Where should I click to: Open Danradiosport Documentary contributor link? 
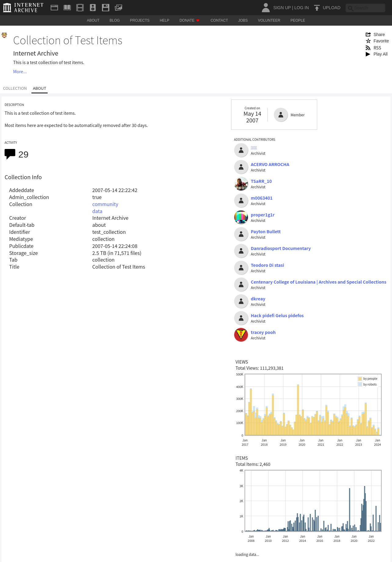(281, 248)
